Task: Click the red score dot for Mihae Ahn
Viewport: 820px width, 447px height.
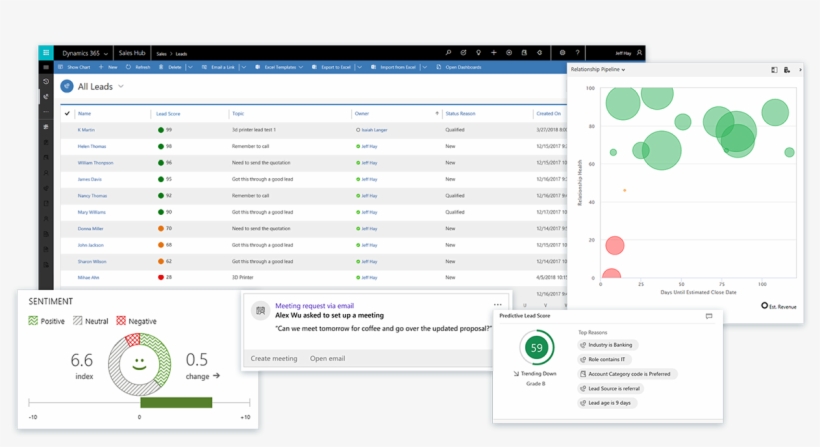Action: 161,278
